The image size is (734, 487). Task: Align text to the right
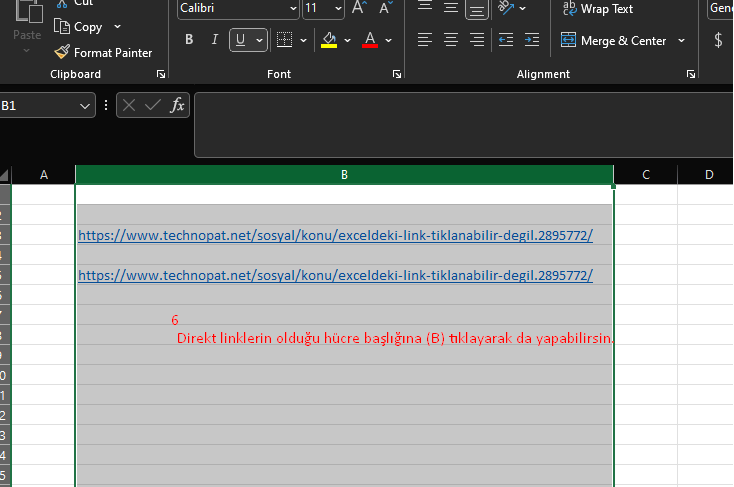pos(477,40)
